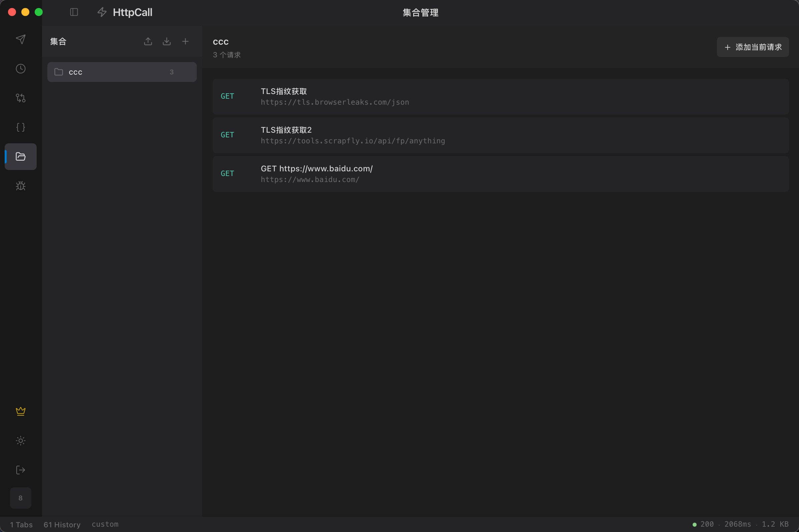Select the active collections folder icon
Screen dimensions: 799x532
tap(20, 156)
